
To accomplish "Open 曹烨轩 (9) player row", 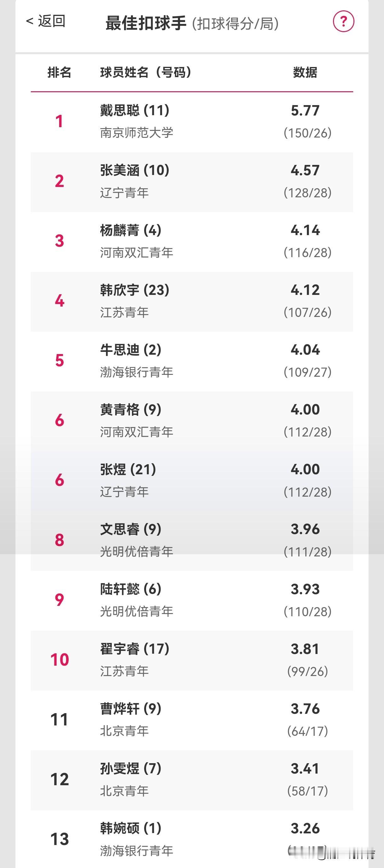I will click(x=192, y=720).
